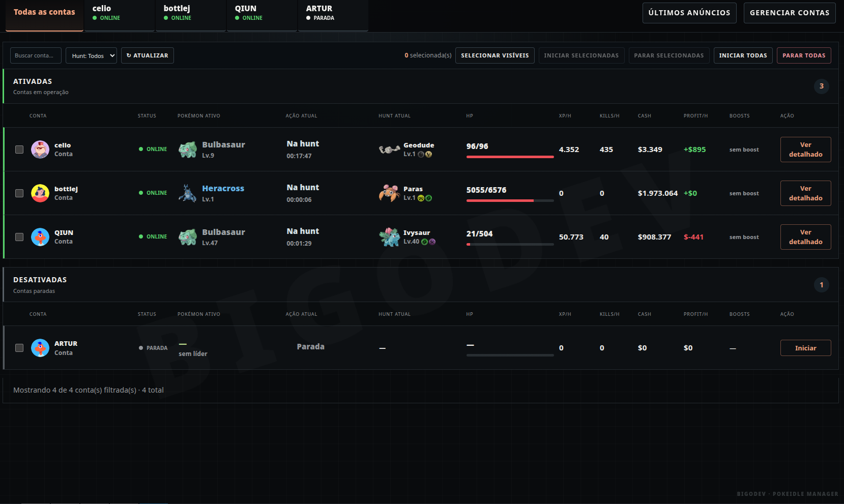Open the bottlej account tab
The height and width of the screenshot is (504, 844).
[191, 15]
